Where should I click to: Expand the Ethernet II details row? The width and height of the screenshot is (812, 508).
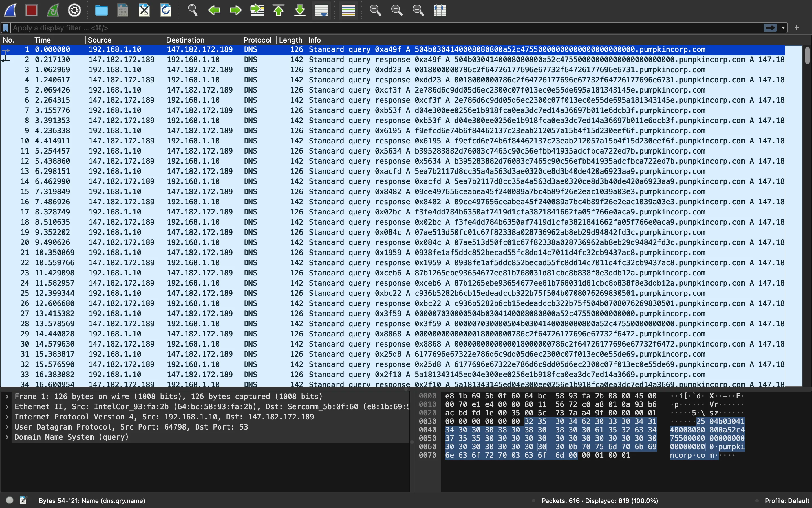[x=7, y=406]
